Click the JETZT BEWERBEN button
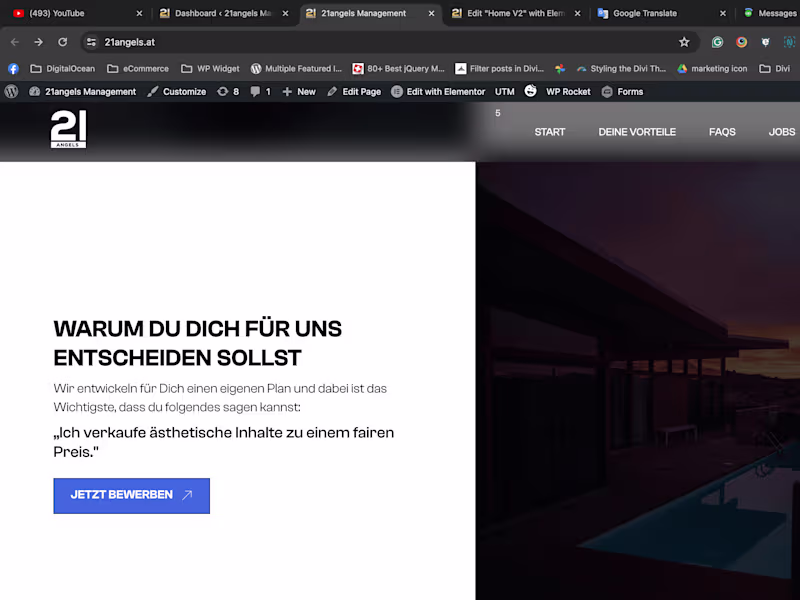 pyautogui.click(x=131, y=495)
